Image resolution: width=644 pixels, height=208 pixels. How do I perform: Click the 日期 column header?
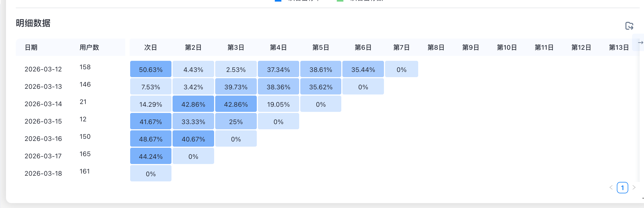[x=31, y=48]
